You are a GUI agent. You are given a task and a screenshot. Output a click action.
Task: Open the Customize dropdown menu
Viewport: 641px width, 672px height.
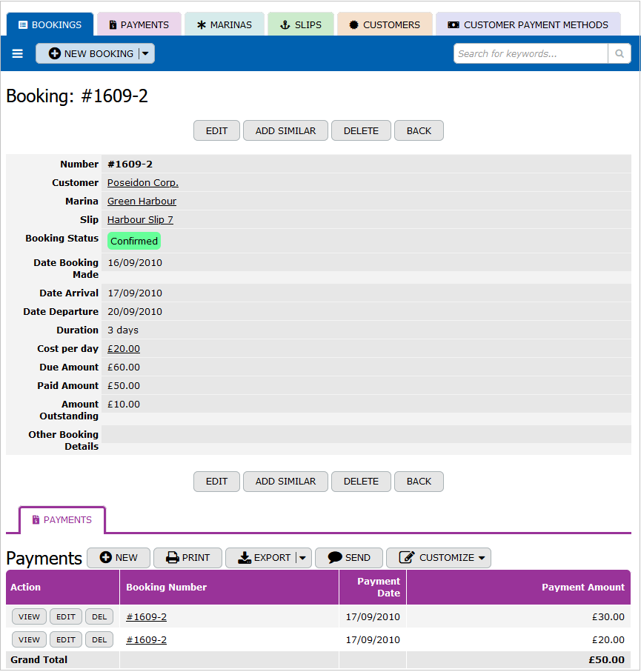439,558
